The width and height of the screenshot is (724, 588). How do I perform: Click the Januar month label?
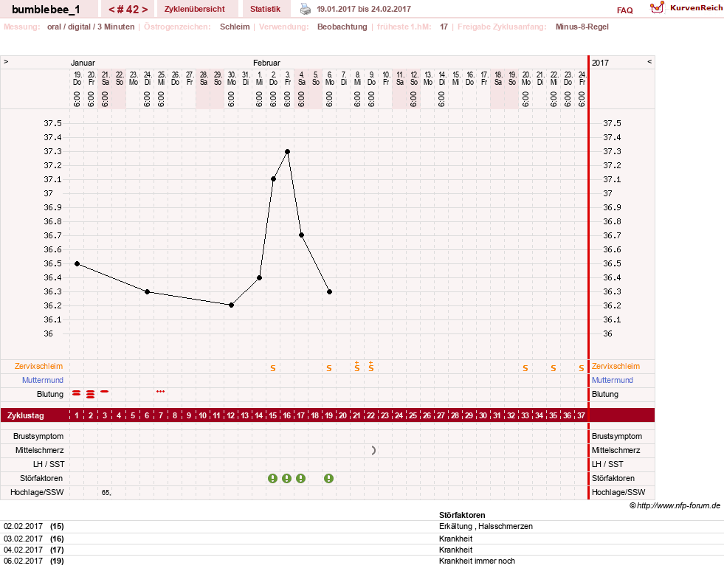83,63
